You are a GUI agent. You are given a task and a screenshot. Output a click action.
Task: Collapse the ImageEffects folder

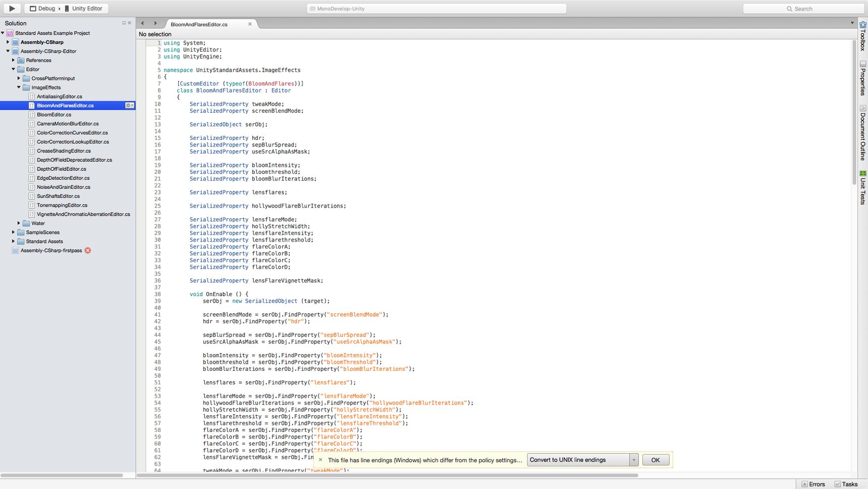19,87
